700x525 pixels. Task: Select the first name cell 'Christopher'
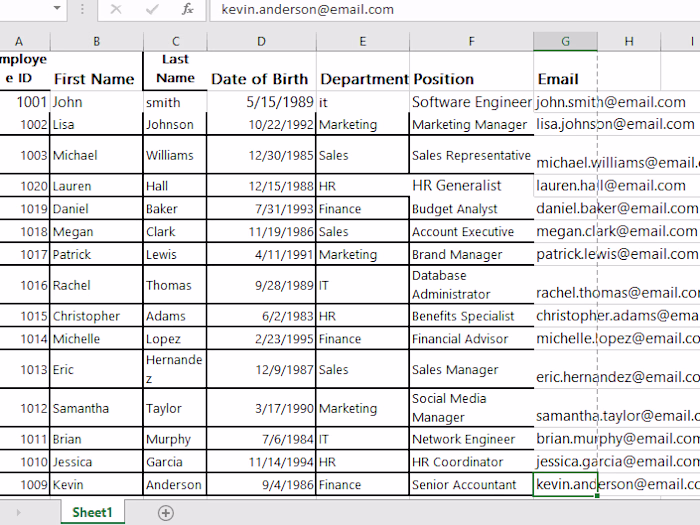coord(96,316)
